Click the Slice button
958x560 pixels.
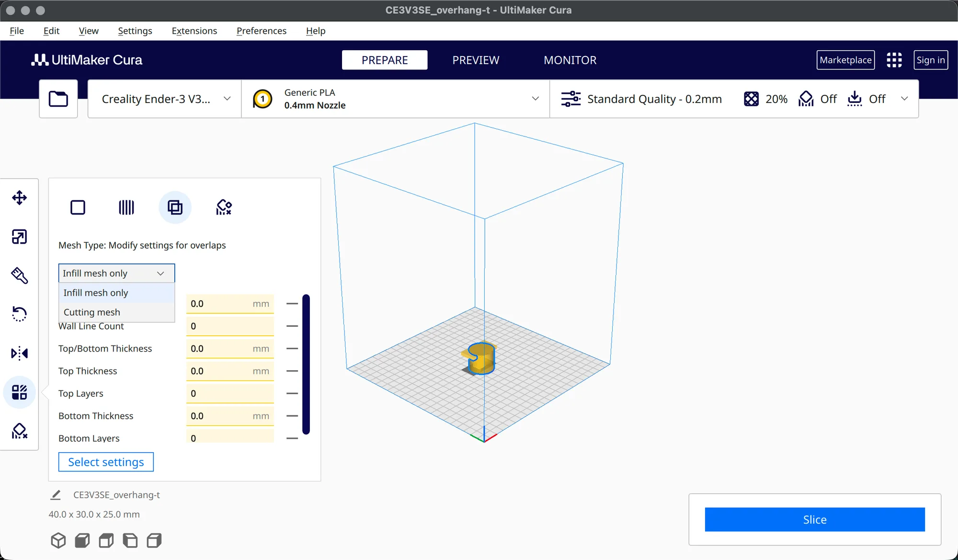[x=815, y=520]
